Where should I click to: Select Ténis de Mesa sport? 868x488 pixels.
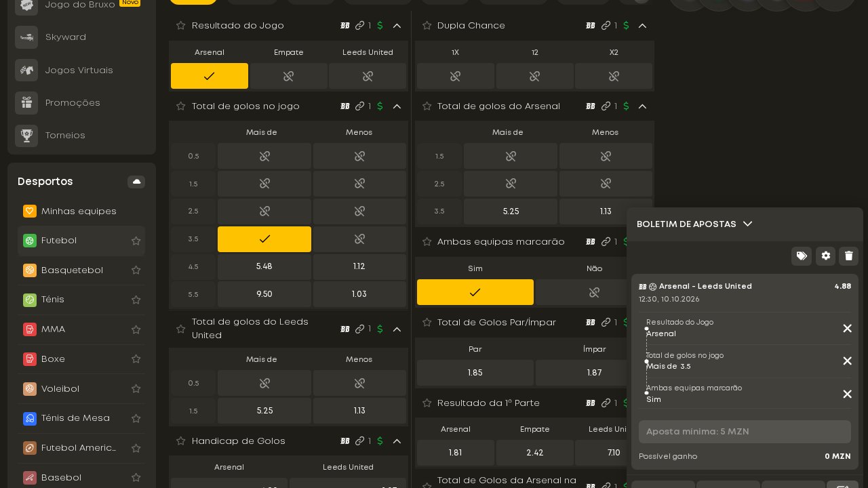tap(81, 418)
